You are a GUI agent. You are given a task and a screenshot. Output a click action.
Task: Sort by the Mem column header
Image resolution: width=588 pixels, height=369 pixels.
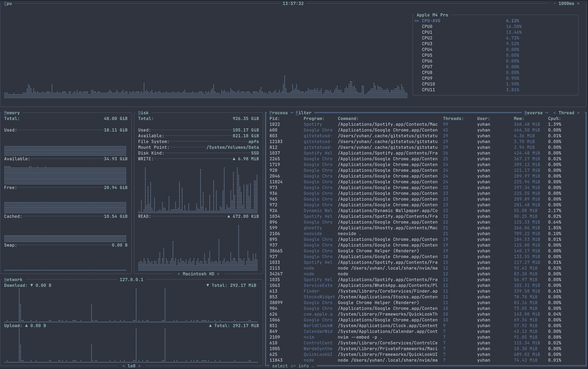coord(519,119)
